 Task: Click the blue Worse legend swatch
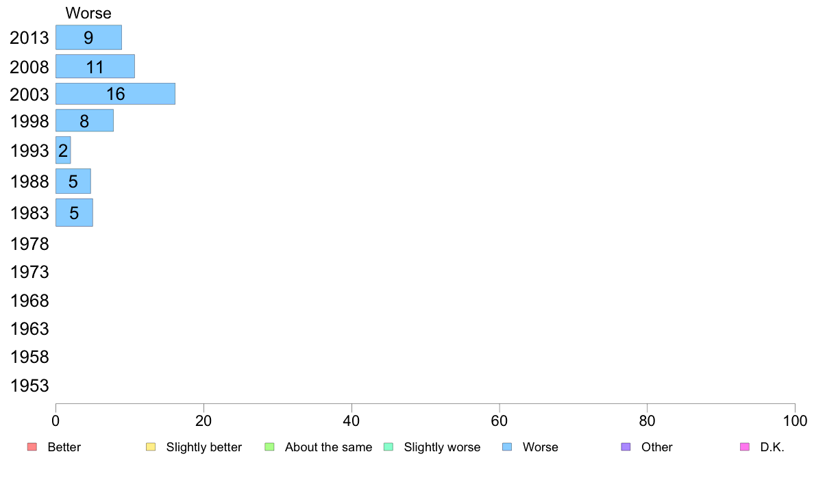[x=507, y=447]
